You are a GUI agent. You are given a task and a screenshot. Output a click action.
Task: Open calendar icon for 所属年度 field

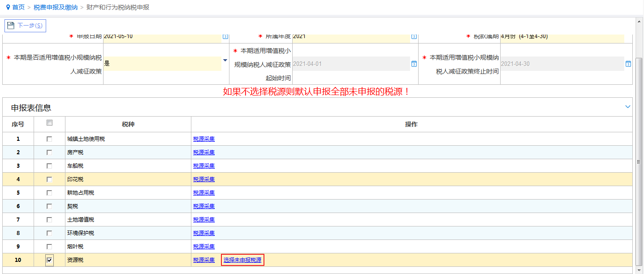[414, 37]
